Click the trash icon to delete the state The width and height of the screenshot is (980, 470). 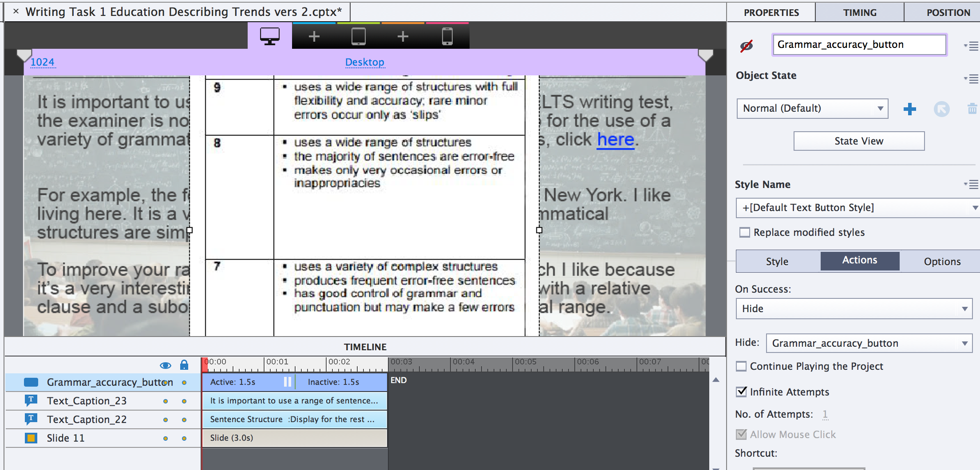pyautogui.click(x=972, y=109)
